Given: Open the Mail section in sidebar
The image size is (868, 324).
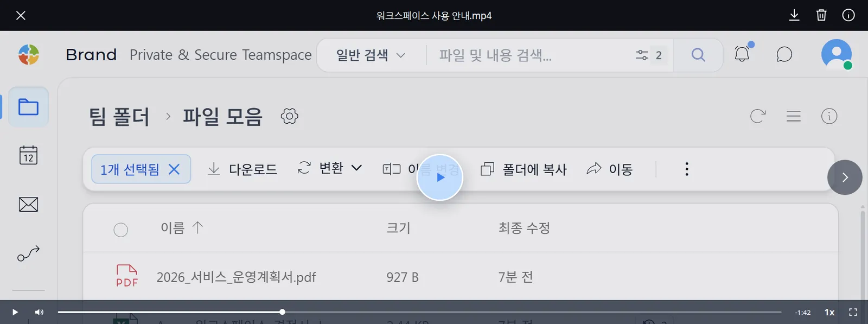Looking at the screenshot, I should (28, 205).
